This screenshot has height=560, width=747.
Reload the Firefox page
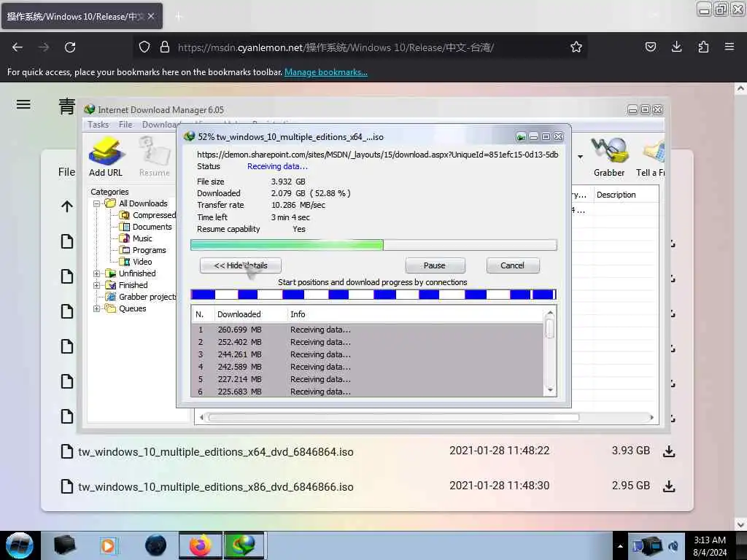(x=70, y=47)
